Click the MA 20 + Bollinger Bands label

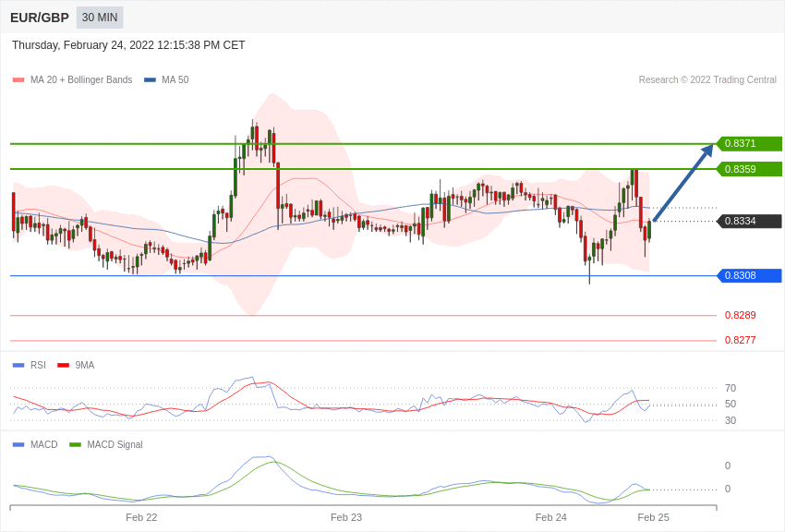click(x=81, y=79)
